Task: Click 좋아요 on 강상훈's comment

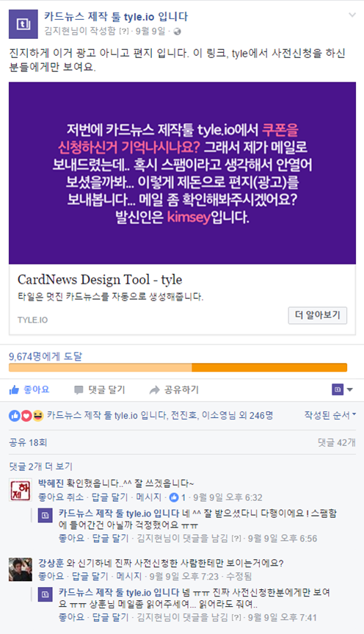Action: click(x=51, y=576)
